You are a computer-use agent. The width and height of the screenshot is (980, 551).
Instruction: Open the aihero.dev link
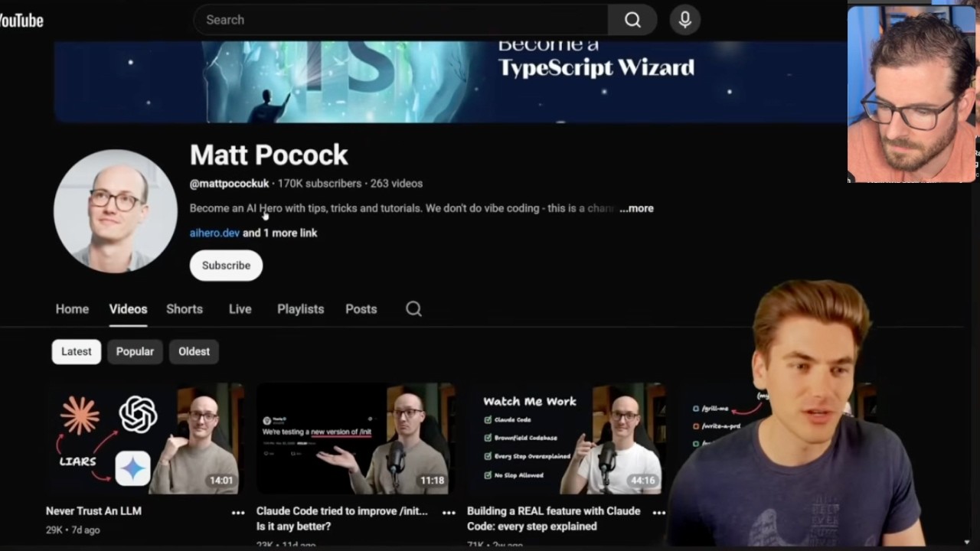(214, 233)
